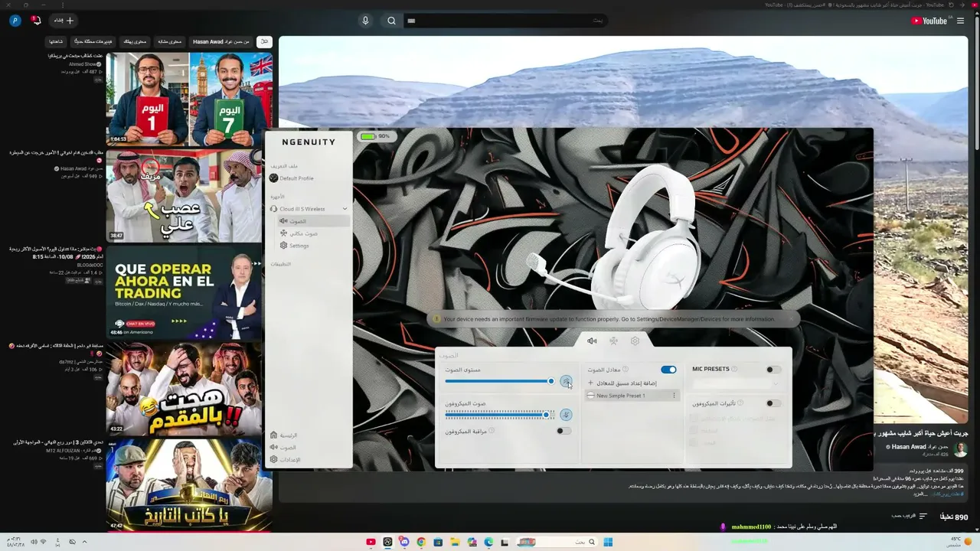Open the spatial audio tab above the panel
This screenshot has width=980, height=551.
point(613,341)
